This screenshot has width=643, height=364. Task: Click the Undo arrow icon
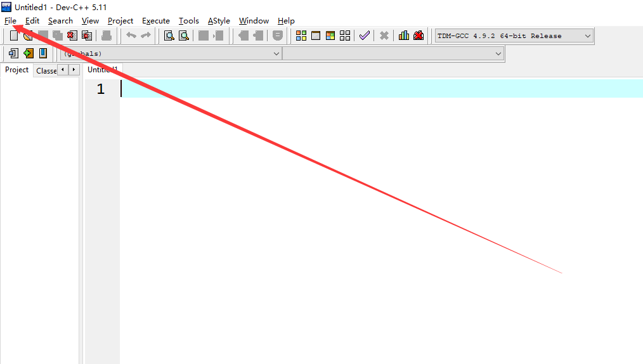tap(131, 36)
